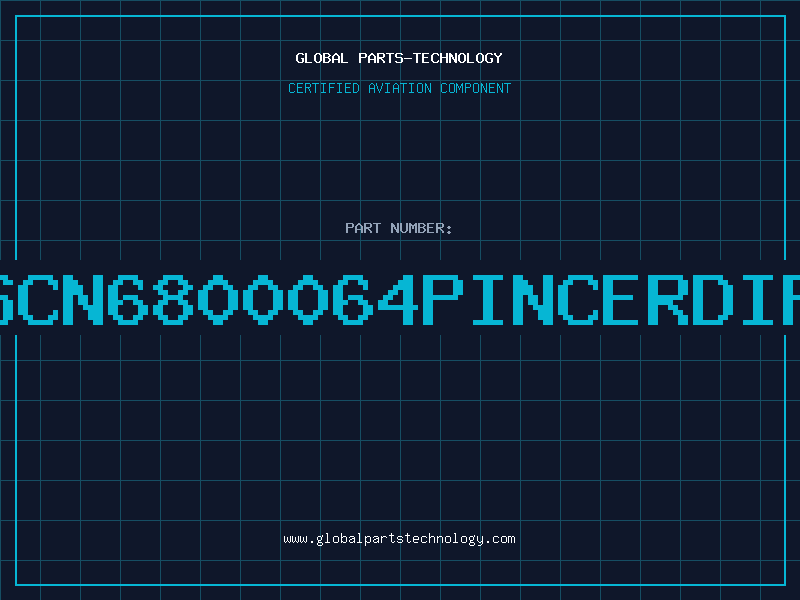The width and height of the screenshot is (800, 600).
Task: Select the word CERTIFIED in the subtitle
Action: click(x=324, y=88)
